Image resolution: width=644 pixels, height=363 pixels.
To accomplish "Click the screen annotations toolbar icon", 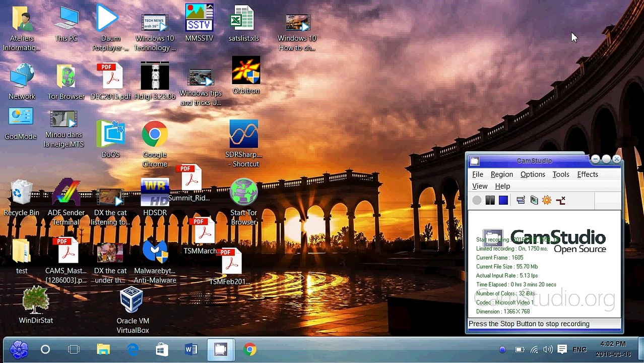I will click(x=534, y=200).
